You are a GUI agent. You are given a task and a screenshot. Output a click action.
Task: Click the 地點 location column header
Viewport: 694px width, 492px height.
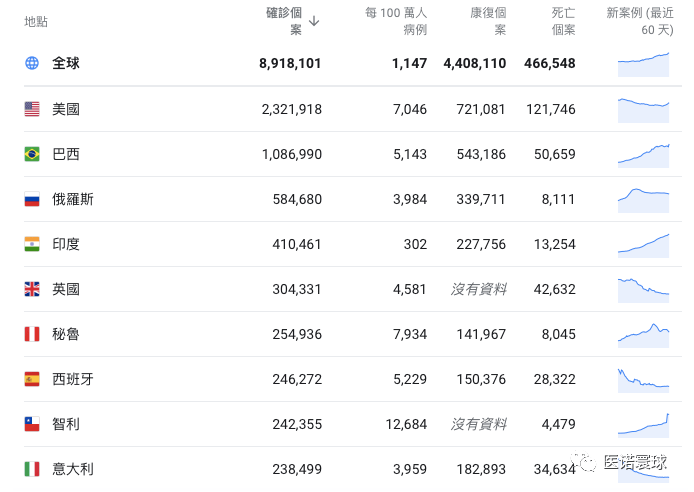(x=35, y=21)
